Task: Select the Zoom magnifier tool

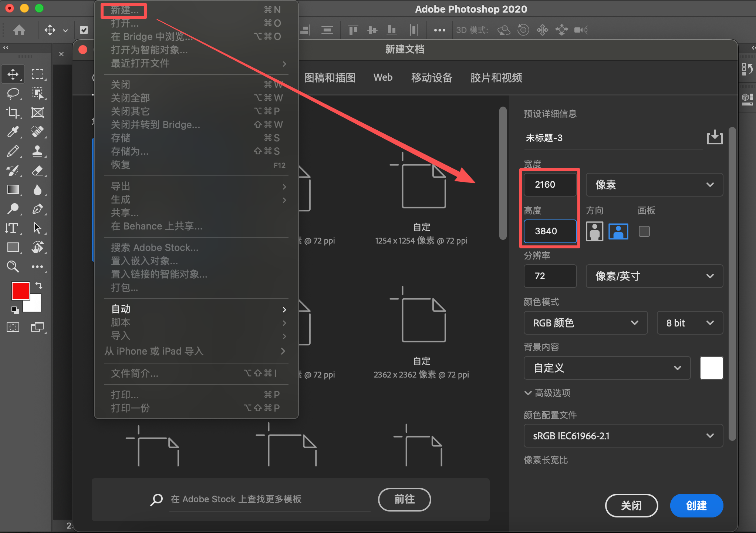Action: tap(13, 266)
